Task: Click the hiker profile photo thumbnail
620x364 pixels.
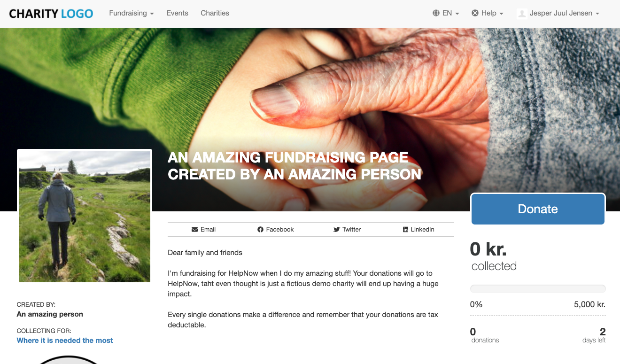Action: coord(85,216)
